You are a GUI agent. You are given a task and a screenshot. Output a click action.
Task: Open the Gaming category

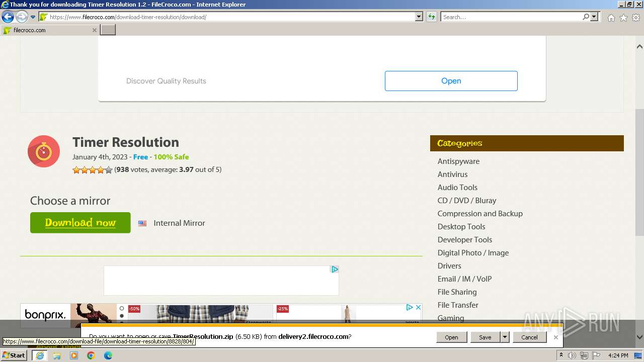tap(451, 318)
